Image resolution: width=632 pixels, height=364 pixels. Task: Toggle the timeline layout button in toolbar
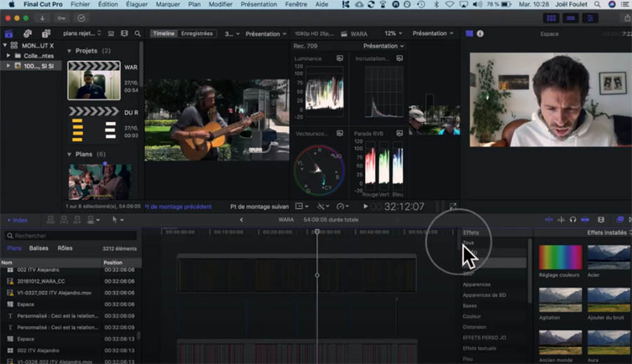coord(570,18)
